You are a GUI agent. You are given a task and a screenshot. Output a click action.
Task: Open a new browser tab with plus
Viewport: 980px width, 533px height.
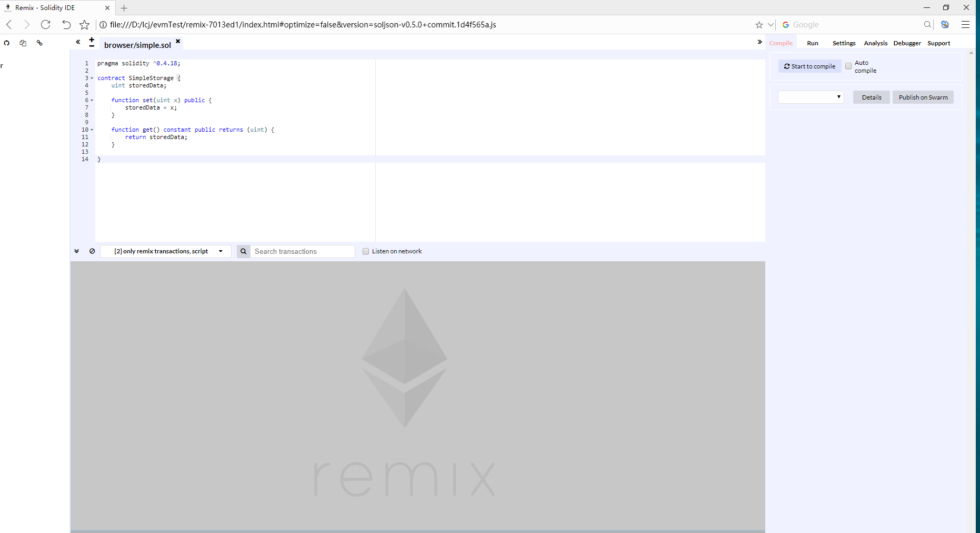click(124, 8)
